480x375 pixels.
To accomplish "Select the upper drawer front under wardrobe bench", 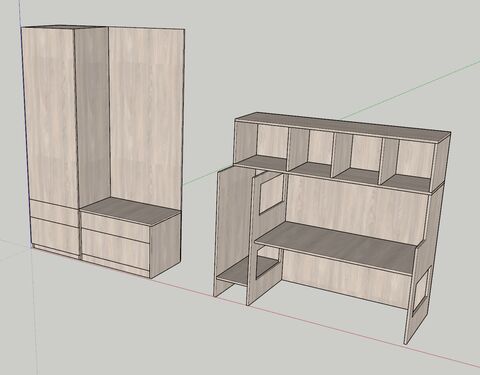I will [115, 227].
